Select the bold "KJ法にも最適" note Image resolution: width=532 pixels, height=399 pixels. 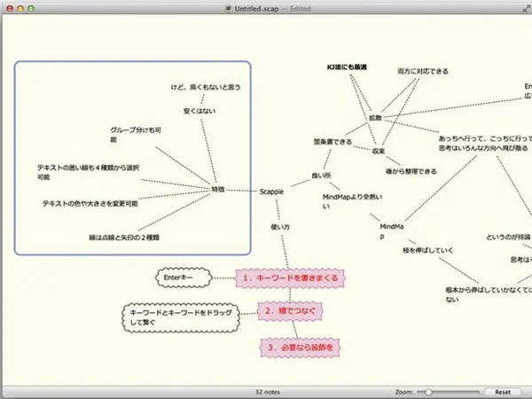[x=347, y=67]
